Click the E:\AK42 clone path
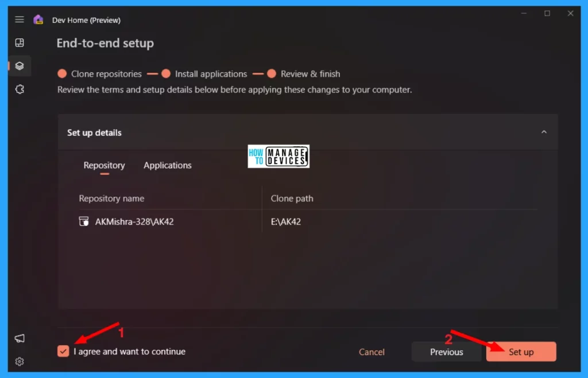The width and height of the screenshot is (588, 378). [x=286, y=222]
